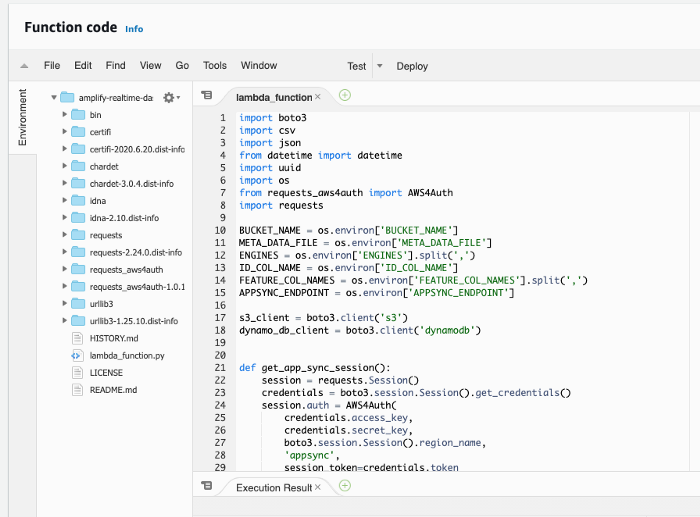
Task: Open the environment settings gear menu
Action: point(171,97)
